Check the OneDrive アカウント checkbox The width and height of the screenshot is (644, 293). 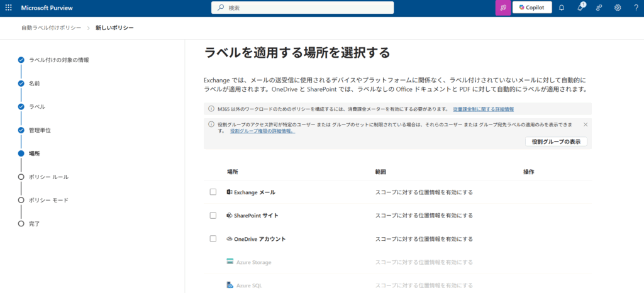tap(213, 239)
